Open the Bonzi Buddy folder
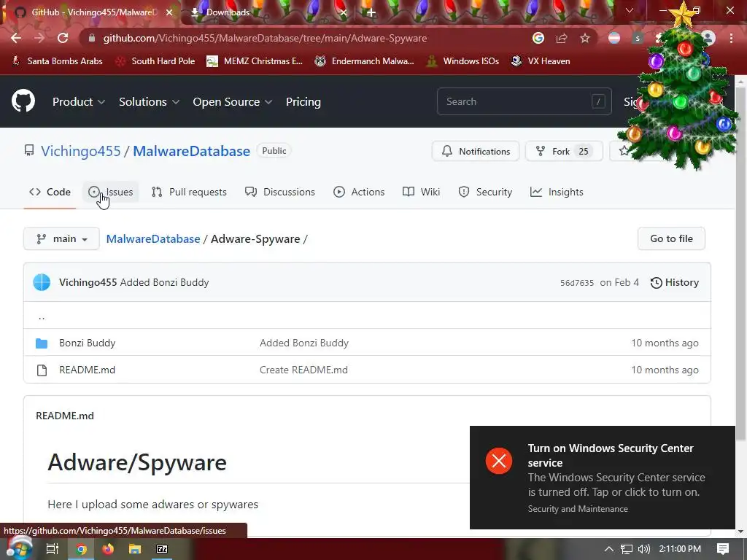The width and height of the screenshot is (747, 560). tap(88, 343)
